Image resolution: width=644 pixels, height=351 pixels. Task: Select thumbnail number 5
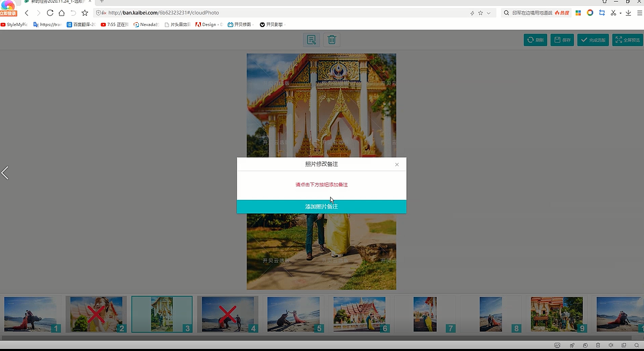[293, 314]
